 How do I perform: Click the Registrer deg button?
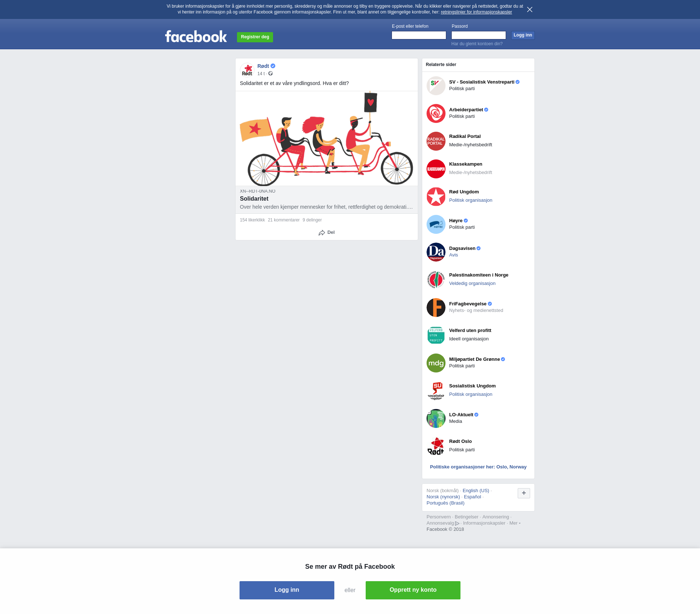(255, 37)
